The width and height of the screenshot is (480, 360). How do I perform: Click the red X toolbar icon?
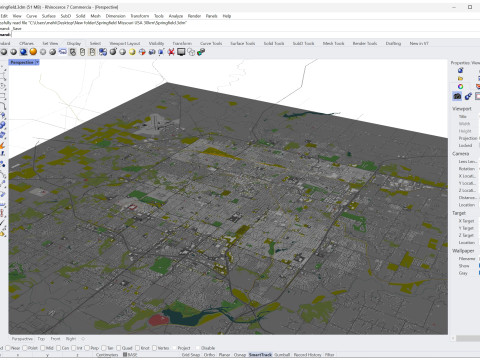(x=171, y=52)
